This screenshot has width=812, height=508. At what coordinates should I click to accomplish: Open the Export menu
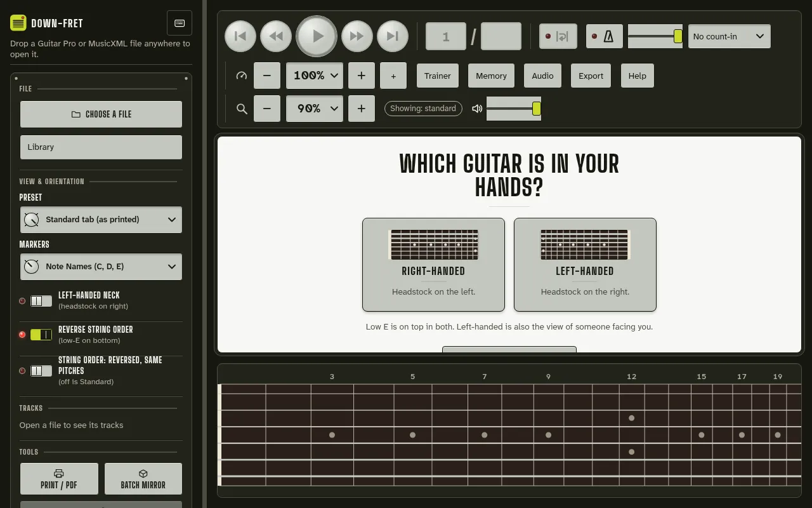tap(591, 76)
